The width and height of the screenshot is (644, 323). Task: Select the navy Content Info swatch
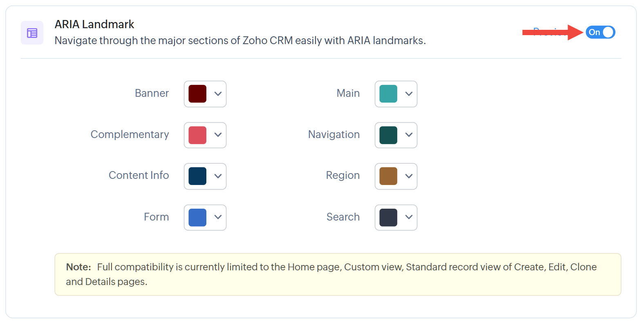click(x=197, y=176)
